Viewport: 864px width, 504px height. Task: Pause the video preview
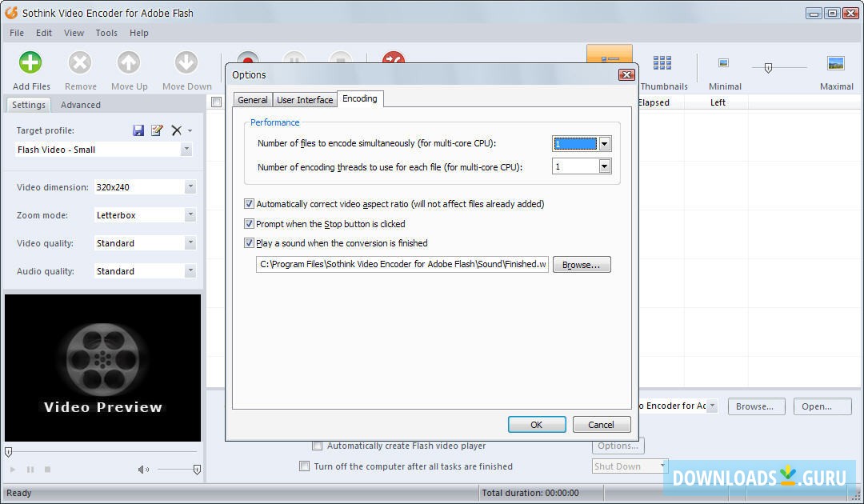tap(30, 470)
